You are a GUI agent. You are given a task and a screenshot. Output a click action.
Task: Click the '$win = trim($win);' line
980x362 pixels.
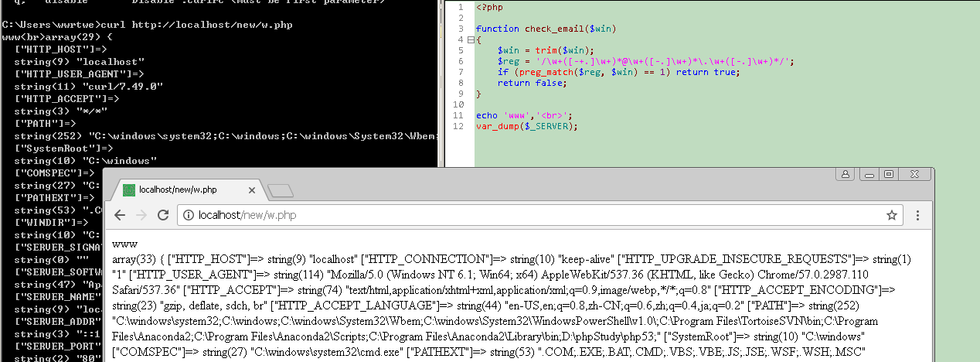(x=545, y=50)
